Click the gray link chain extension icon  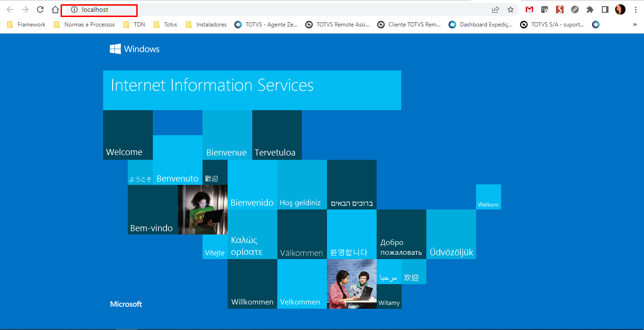point(575,9)
